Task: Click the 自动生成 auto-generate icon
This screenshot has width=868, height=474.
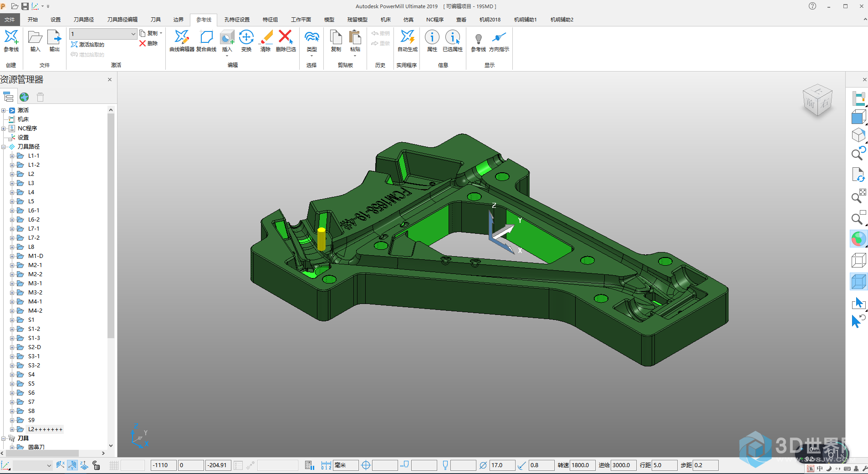Action: 407,37
